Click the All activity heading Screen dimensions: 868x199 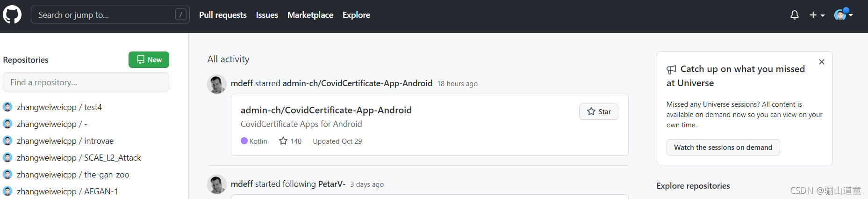pos(229,59)
